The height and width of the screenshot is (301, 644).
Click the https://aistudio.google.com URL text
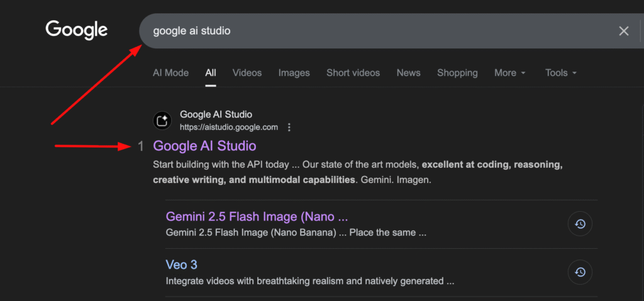229,128
